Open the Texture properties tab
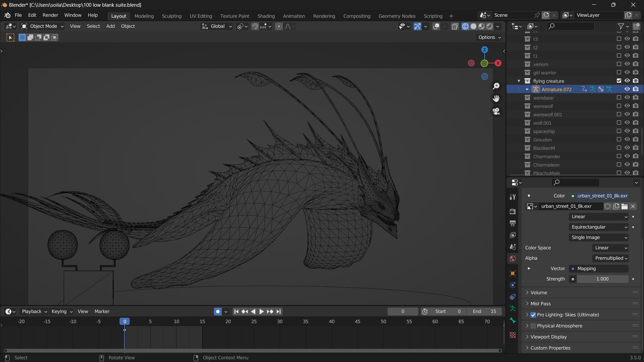 click(x=513, y=335)
